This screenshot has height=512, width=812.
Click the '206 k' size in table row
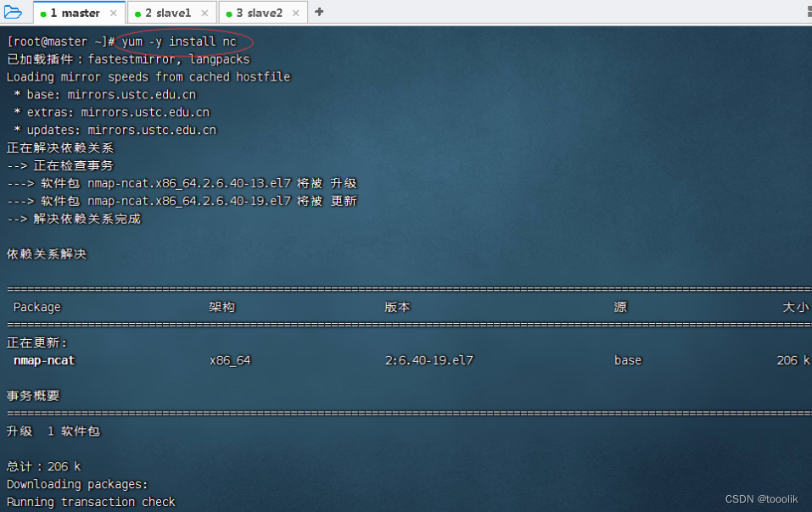click(x=792, y=360)
